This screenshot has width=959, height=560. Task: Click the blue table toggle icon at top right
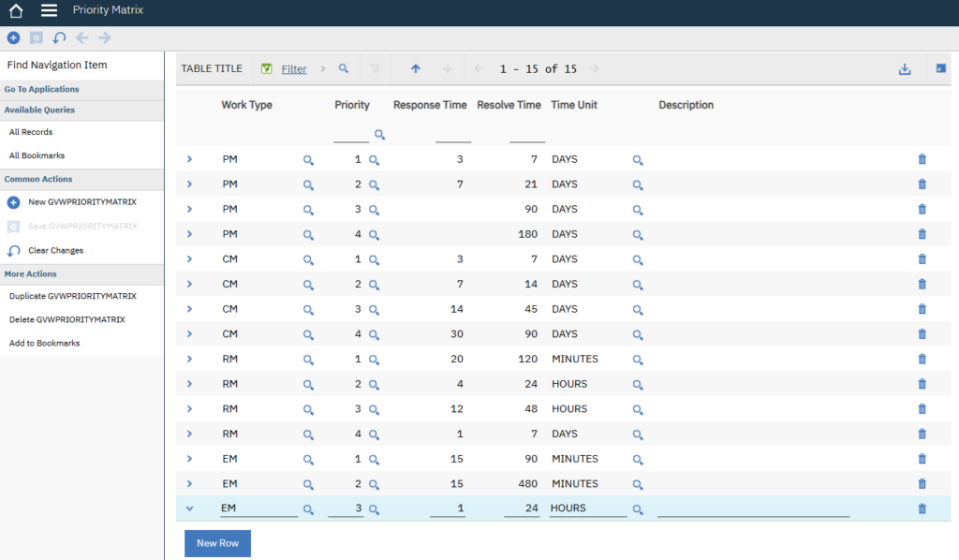point(940,68)
